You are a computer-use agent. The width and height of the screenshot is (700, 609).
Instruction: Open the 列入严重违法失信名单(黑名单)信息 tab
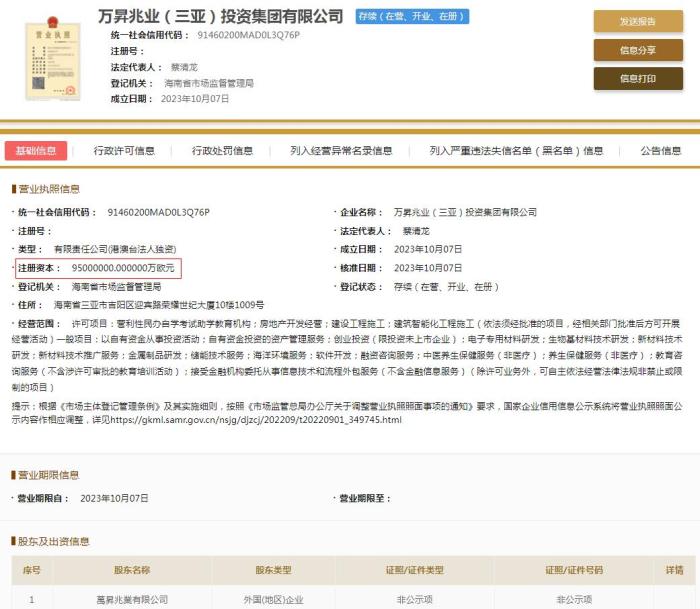coord(516,151)
